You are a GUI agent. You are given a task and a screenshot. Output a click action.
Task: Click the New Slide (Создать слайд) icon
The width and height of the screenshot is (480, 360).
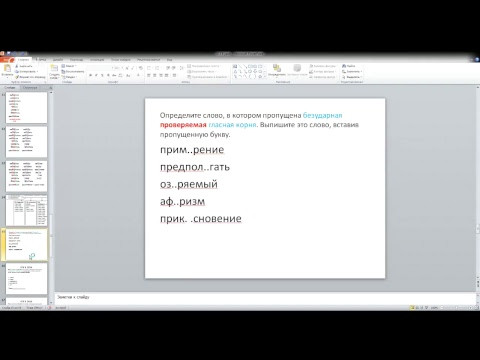(x=54, y=68)
